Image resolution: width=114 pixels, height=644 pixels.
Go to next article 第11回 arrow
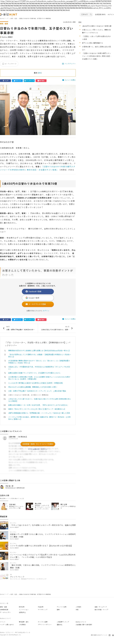72,328
